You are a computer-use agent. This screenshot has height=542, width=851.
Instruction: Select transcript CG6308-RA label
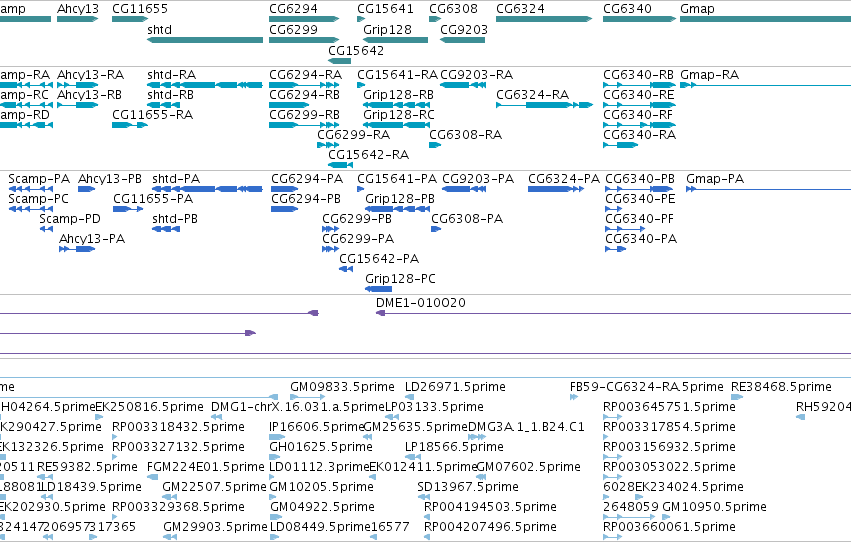pyautogui.click(x=465, y=135)
